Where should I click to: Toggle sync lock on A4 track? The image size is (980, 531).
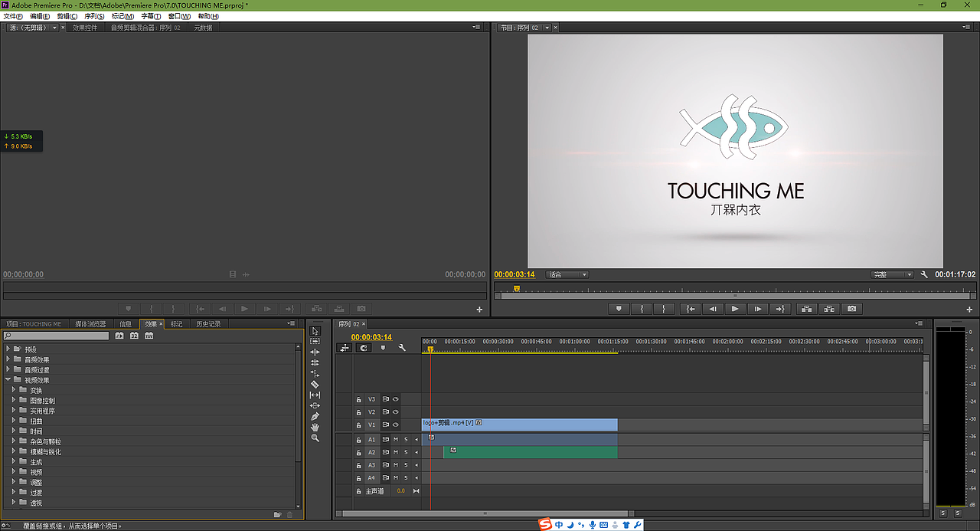tap(386, 478)
